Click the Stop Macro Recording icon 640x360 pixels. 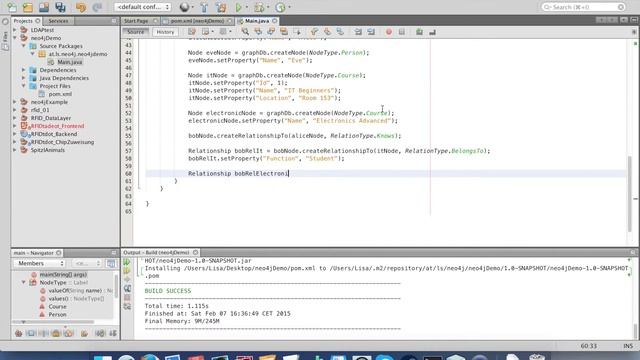(x=402, y=31)
